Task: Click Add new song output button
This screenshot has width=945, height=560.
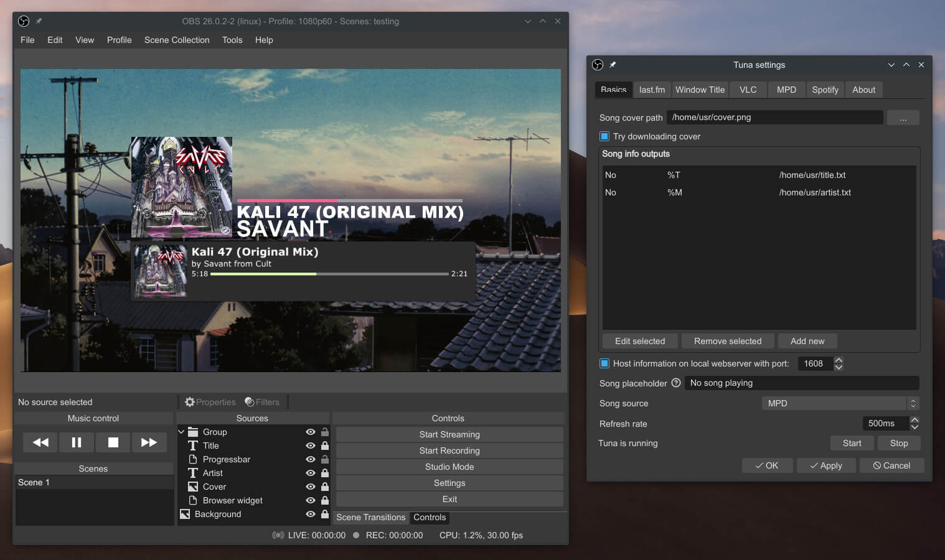Action: click(x=807, y=341)
